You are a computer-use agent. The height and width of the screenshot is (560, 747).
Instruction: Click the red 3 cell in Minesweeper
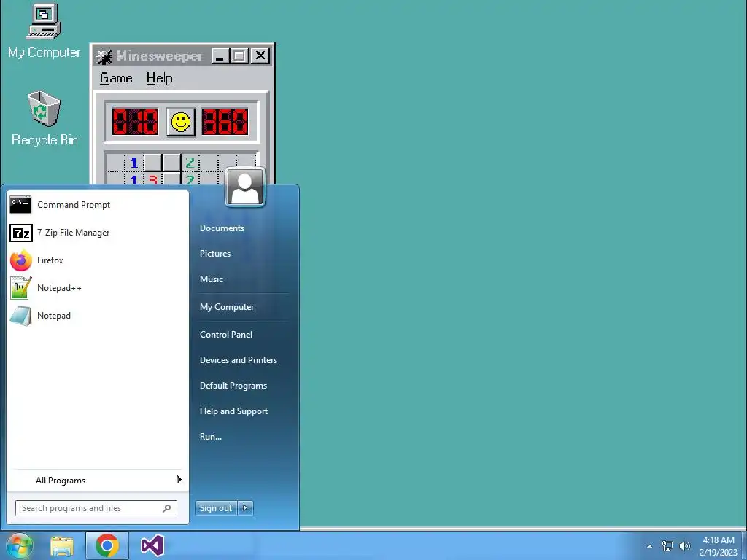(153, 180)
